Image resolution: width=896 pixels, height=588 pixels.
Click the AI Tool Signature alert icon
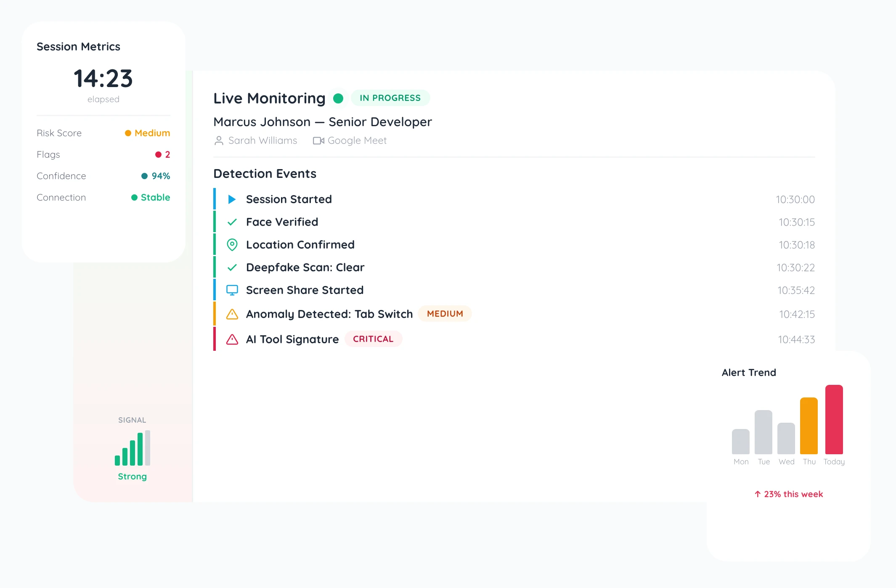tap(232, 339)
